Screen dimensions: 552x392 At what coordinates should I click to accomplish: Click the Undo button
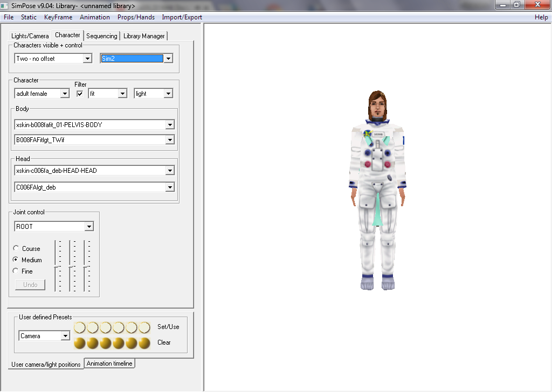click(30, 285)
